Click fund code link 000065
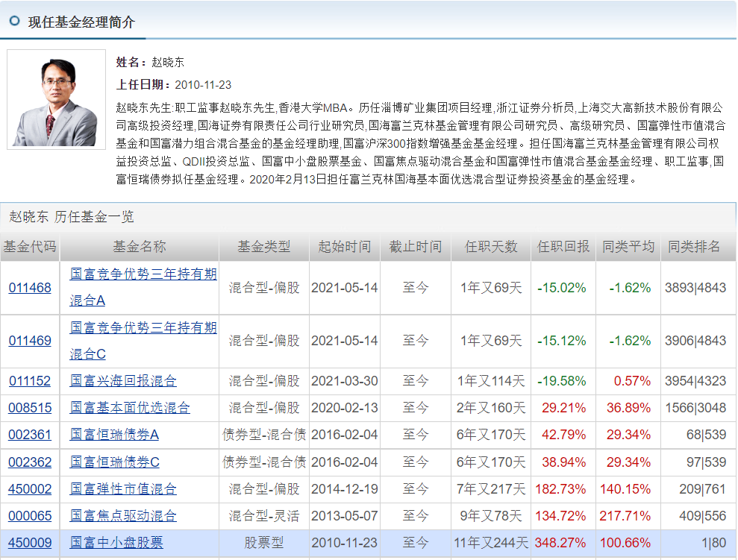Viewport: 738px width, 560px height. [x=30, y=515]
